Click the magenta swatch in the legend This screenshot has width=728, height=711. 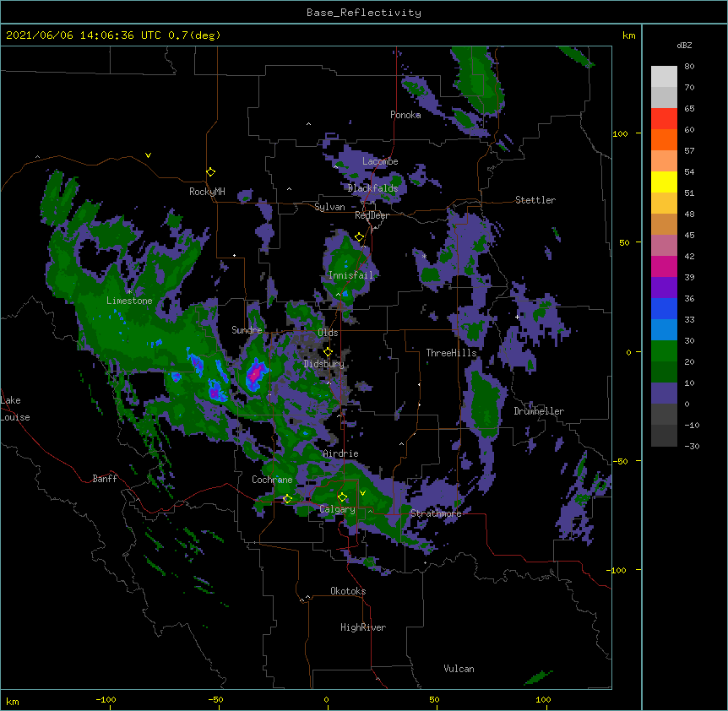[664, 266]
